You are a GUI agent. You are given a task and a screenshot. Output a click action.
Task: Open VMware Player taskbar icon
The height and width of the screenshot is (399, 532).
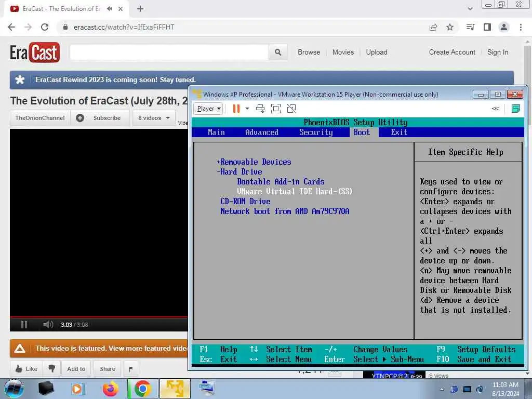pos(175,389)
